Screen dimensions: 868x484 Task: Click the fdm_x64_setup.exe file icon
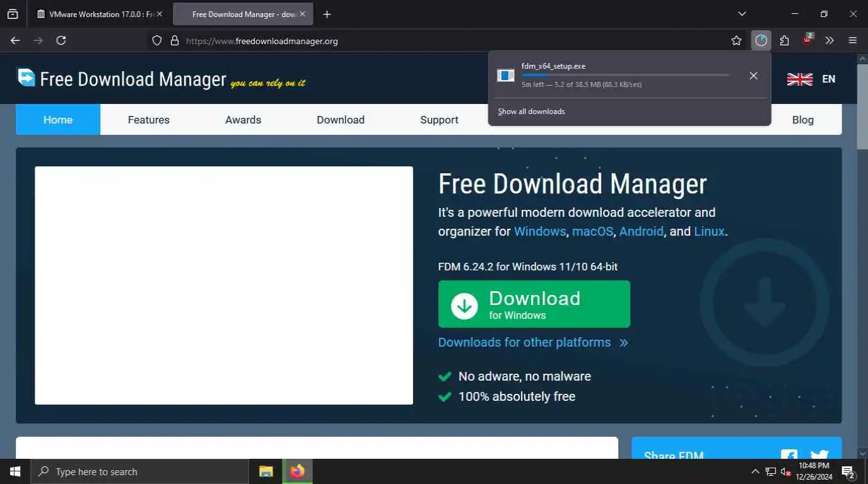point(506,76)
